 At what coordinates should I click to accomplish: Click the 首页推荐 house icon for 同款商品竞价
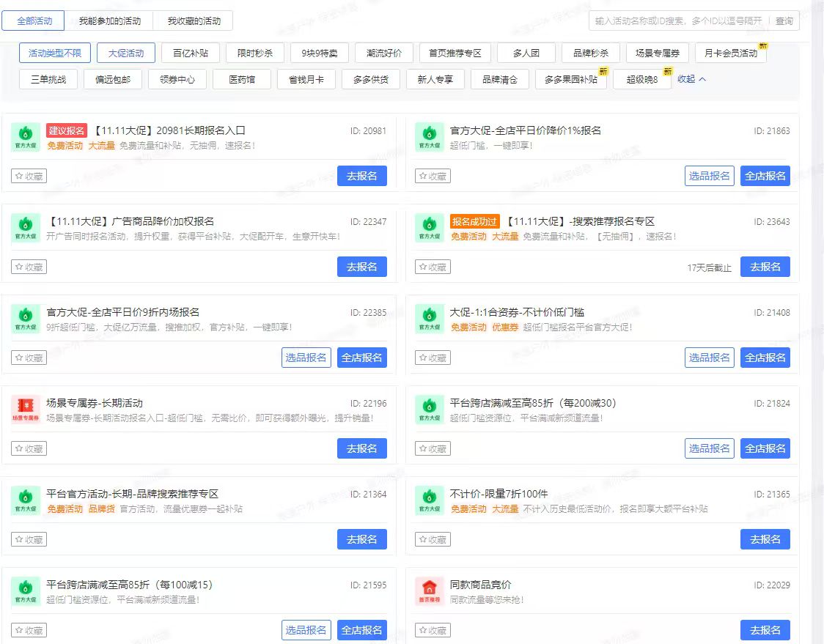[x=430, y=591]
